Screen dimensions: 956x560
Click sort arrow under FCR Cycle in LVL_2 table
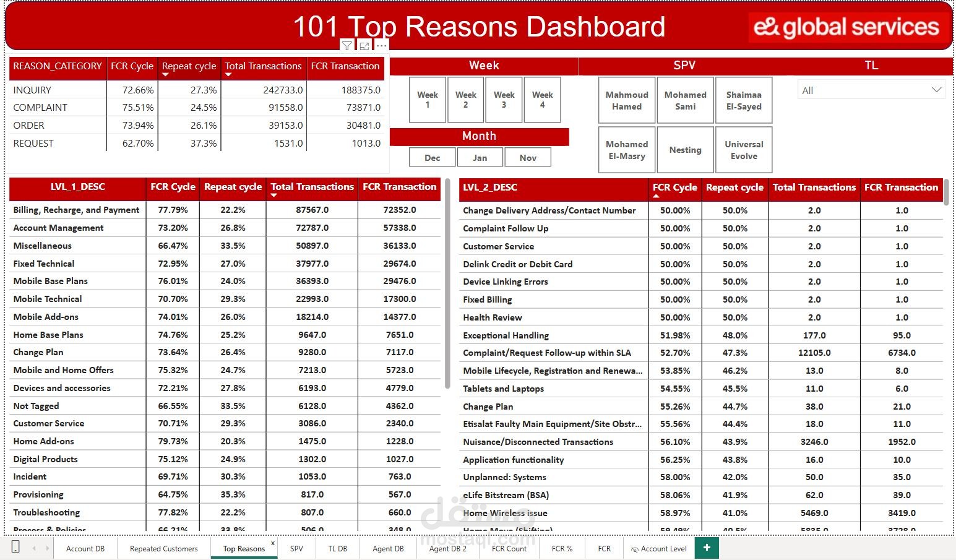[656, 196]
